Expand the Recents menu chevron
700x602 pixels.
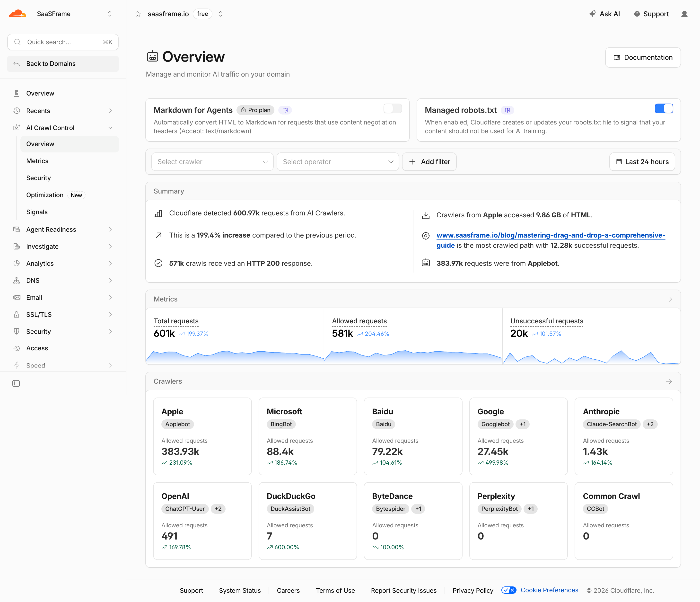pos(111,111)
